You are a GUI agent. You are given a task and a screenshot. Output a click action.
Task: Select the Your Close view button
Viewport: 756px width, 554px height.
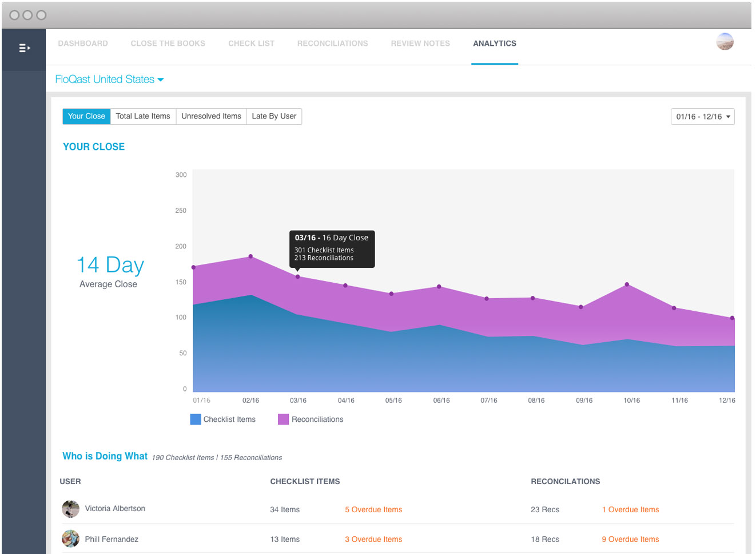[x=86, y=116]
